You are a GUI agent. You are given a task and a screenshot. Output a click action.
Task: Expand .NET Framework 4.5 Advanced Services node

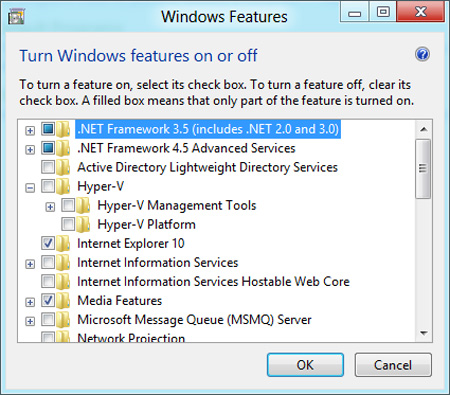click(30, 150)
